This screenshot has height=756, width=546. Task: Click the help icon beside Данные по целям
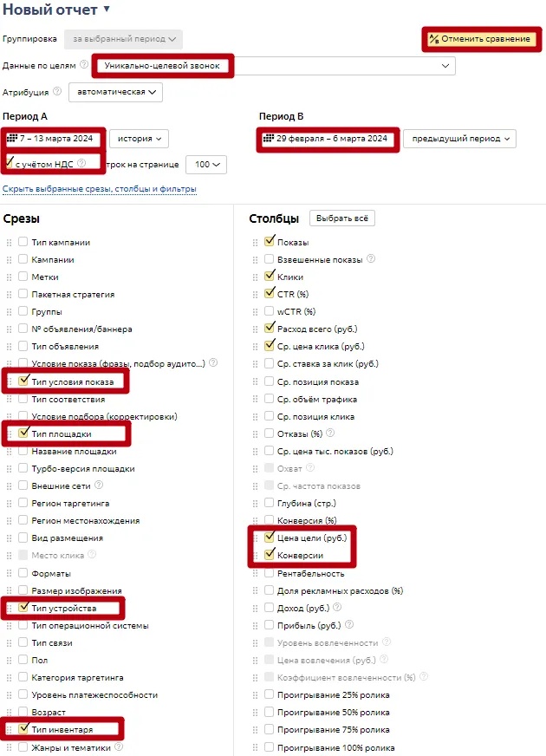84,65
